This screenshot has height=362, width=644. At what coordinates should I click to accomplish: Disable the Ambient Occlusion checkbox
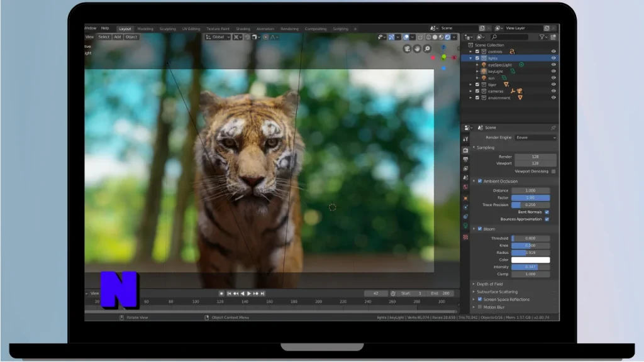[x=480, y=181]
